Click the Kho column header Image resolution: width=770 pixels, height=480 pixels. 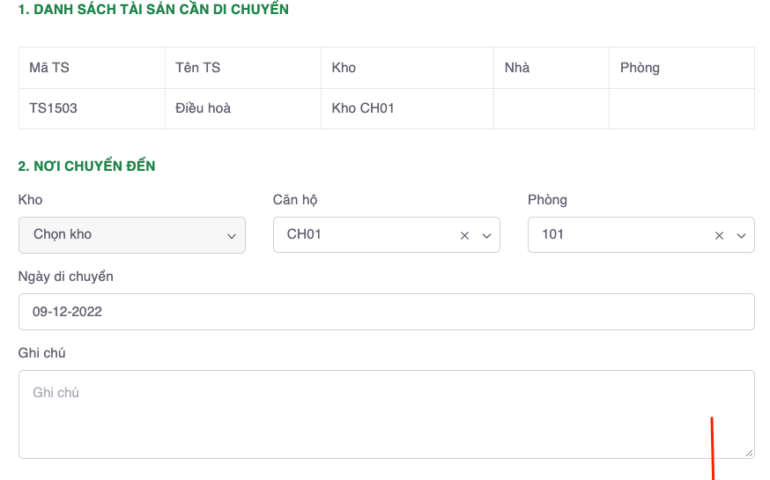(x=343, y=68)
